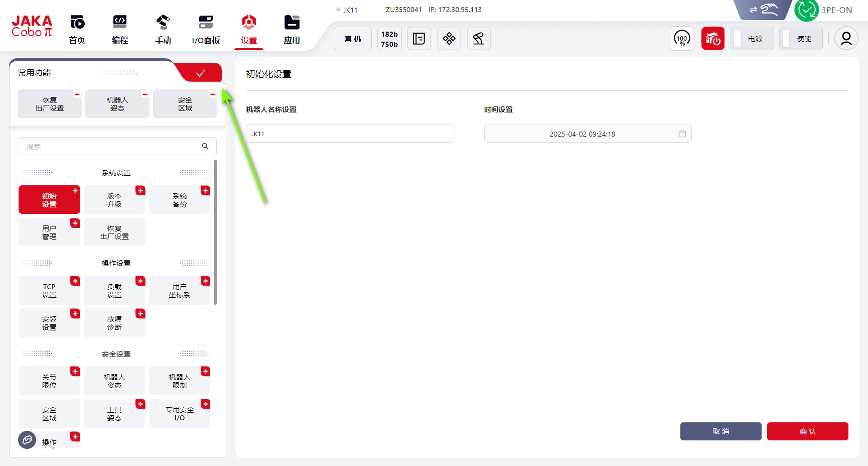Add TCP设置 to common functions with plus
The image size is (868, 466).
(75, 281)
